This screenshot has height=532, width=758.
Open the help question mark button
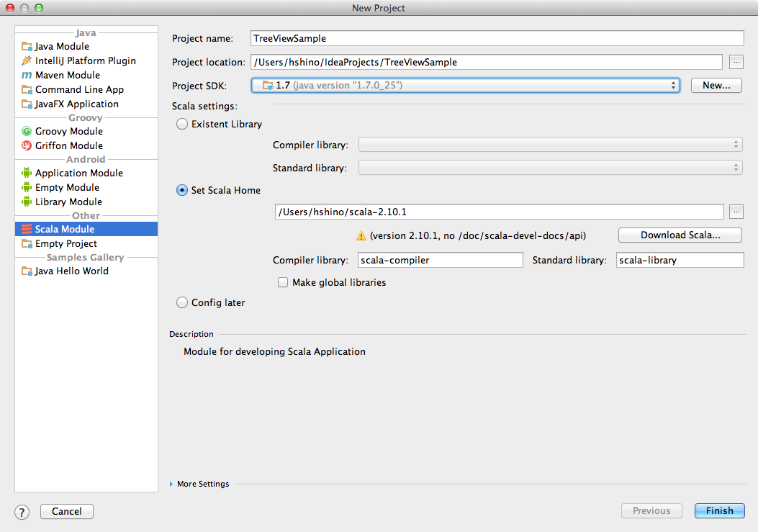coord(22,512)
